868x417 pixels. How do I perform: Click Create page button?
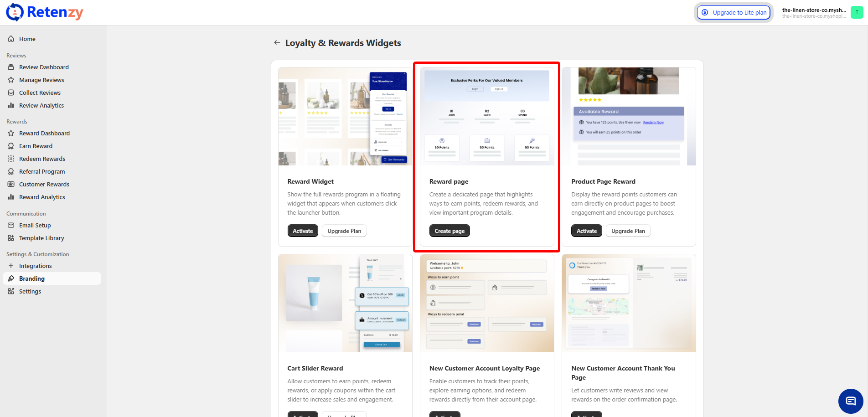449,231
